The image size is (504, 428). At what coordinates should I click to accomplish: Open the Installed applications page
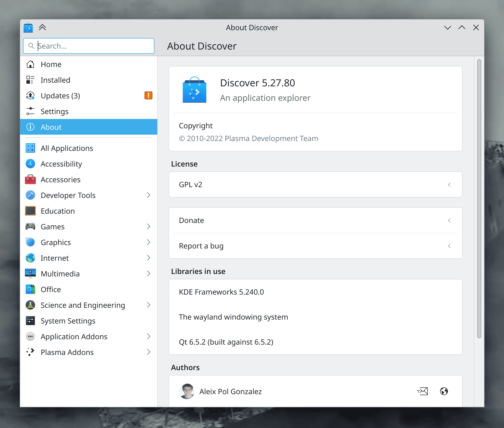[89, 80]
